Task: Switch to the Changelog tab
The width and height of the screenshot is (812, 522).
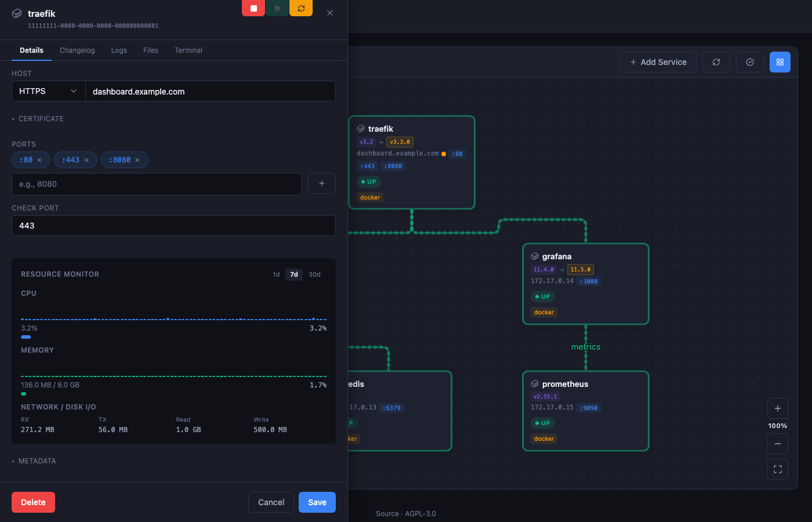Action: pyautogui.click(x=77, y=50)
